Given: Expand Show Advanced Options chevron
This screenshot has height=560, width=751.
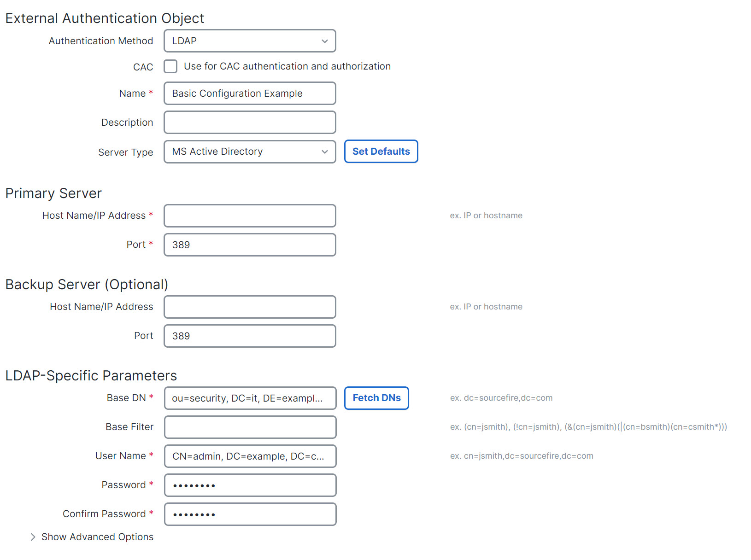Looking at the screenshot, I should point(33,537).
